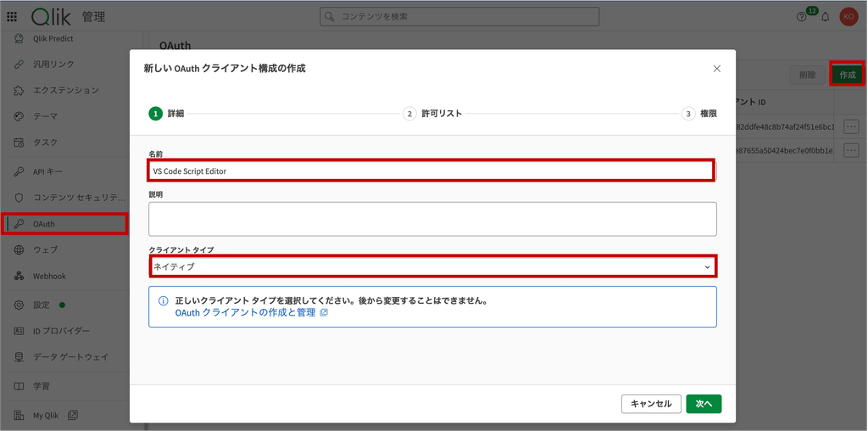Viewport: 868px width, 431px height.
Task: Select OAuth in the sidebar
Action: (64, 224)
